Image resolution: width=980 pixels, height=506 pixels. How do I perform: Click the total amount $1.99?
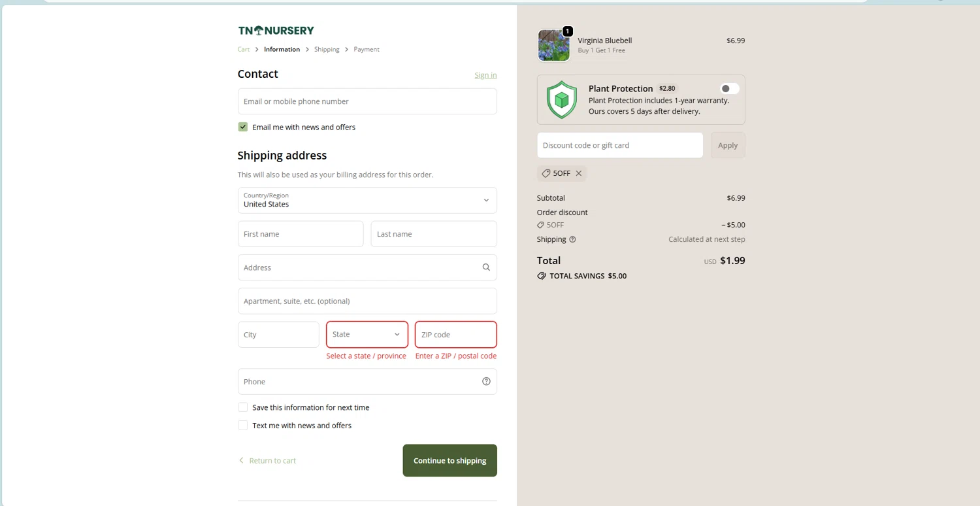(x=732, y=260)
